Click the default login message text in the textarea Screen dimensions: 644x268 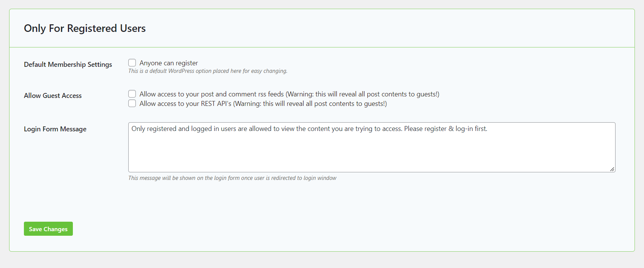click(x=310, y=129)
